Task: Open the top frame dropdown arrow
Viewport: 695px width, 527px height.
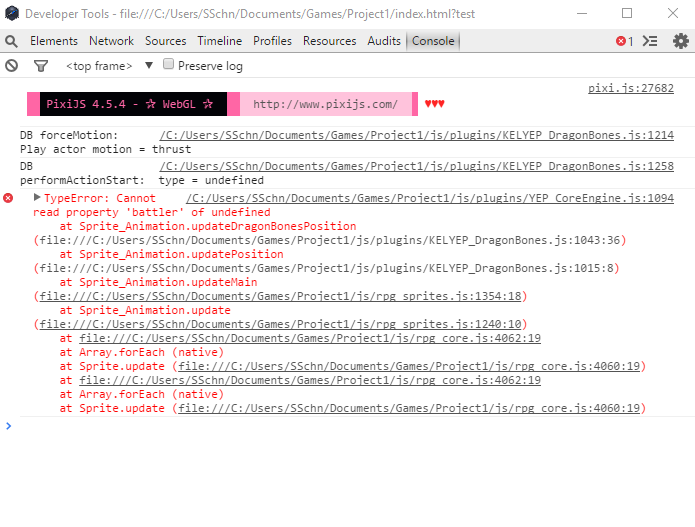Action: [149, 66]
